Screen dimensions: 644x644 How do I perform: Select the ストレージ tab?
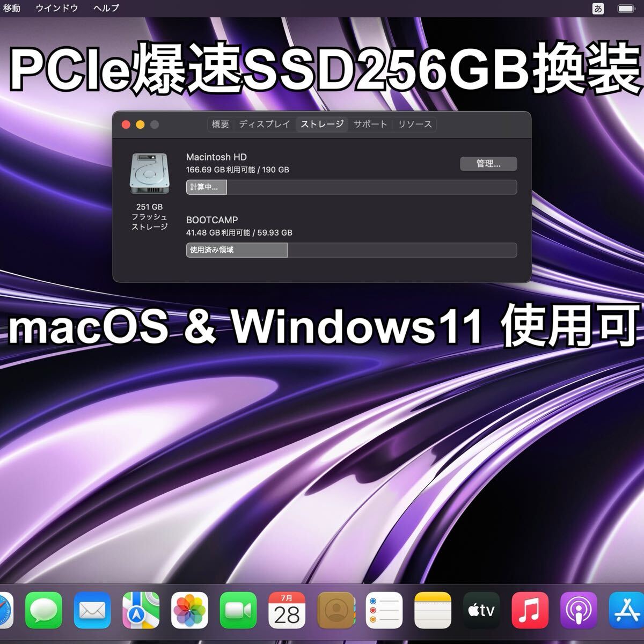point(322,125)
